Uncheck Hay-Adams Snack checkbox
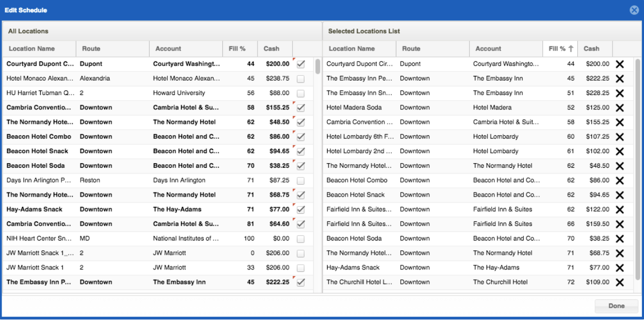This screenshot has width=644, height=320. (x=301, y=210)
